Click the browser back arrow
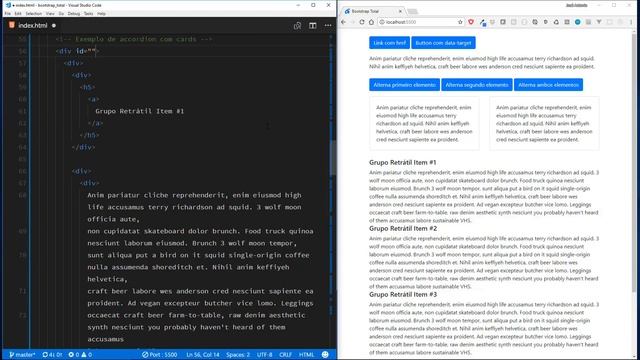640x360 pixels. pyautogui.click(x=344, y=22)
